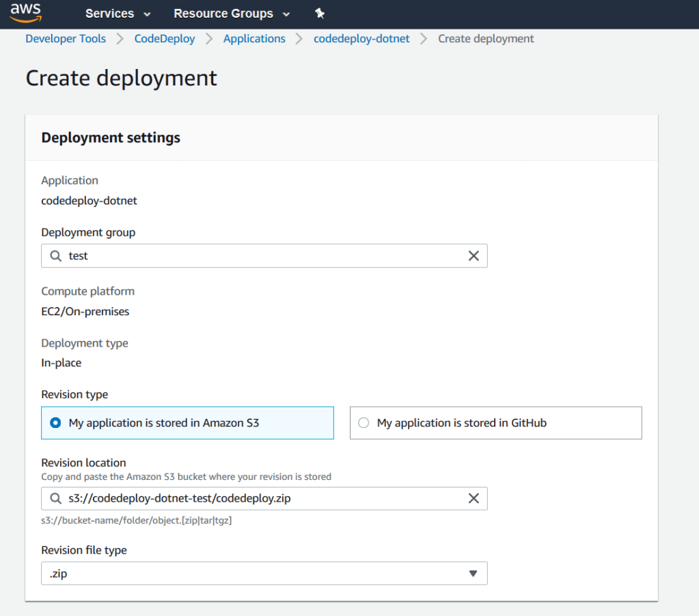Viewport: 699px width, 616px height.
Task: Clear the Deployment group field with X
Action: coord(473,256)
